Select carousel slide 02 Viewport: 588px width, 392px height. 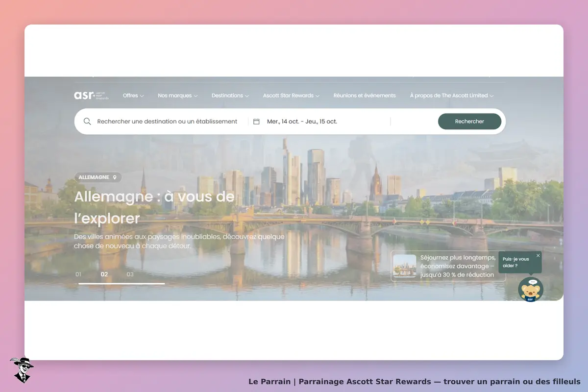point(104,274)
